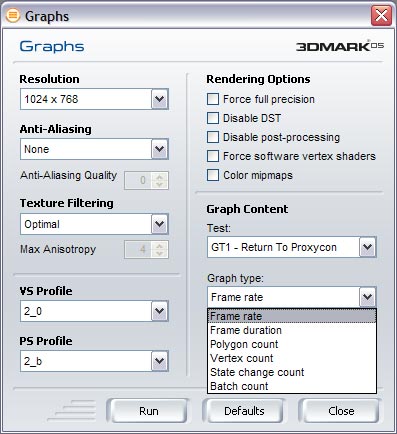Increase Max Anisotropy with up arrow
The image size is (397, 434).
pos(160,245)
